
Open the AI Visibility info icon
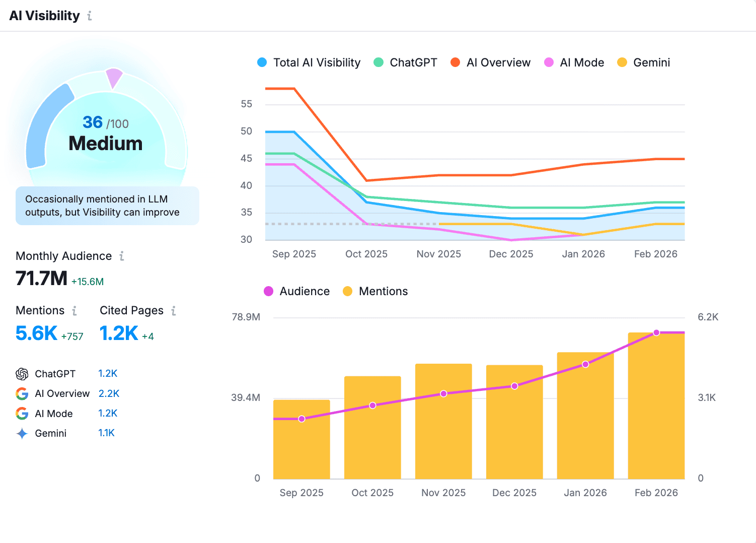[90, 16]
